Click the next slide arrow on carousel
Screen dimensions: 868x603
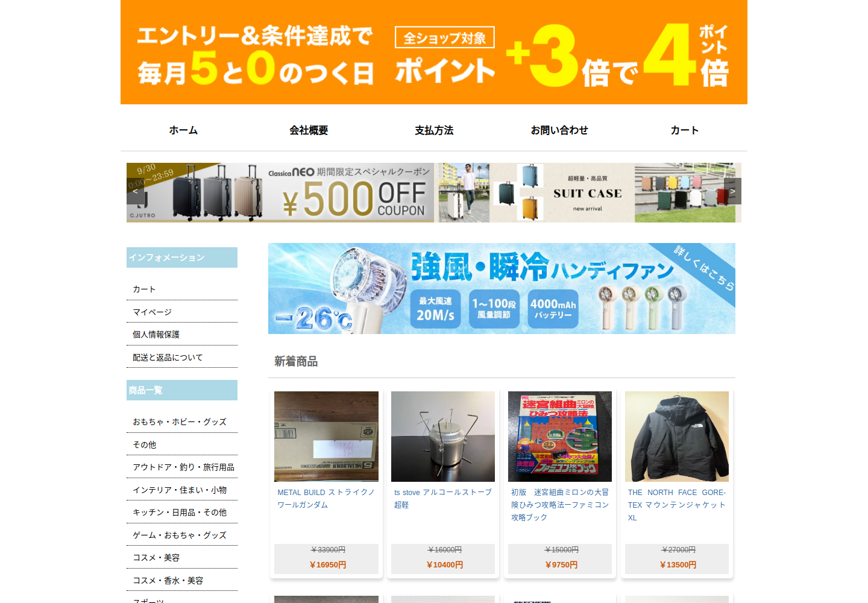coord(732,191)
